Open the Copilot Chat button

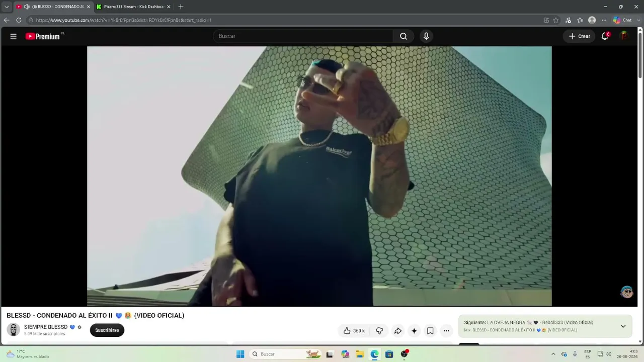(x=622, y=20)
